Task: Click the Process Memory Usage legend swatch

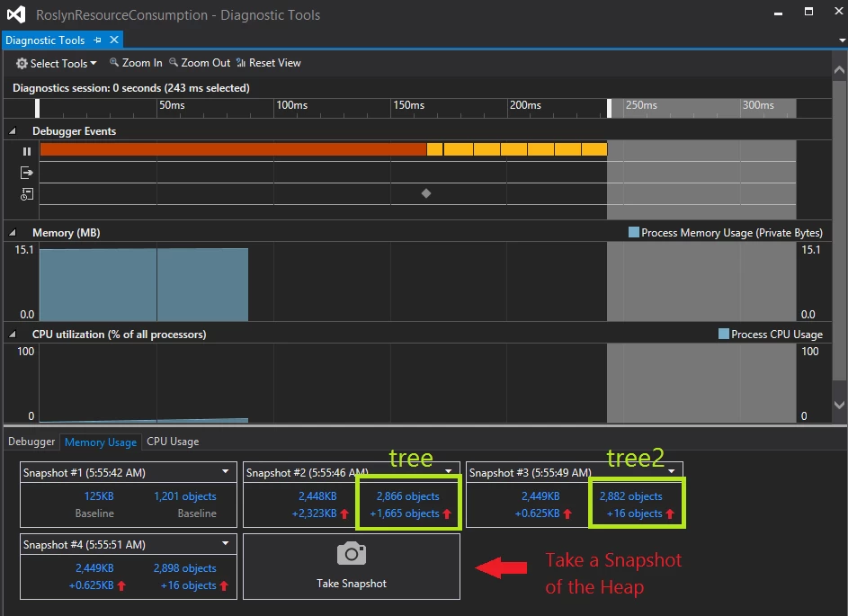Action: [x=634, y=232]
